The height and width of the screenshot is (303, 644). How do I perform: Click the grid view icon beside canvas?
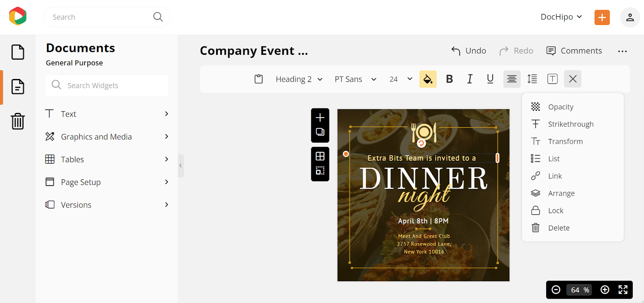click(x=320, y=156)
